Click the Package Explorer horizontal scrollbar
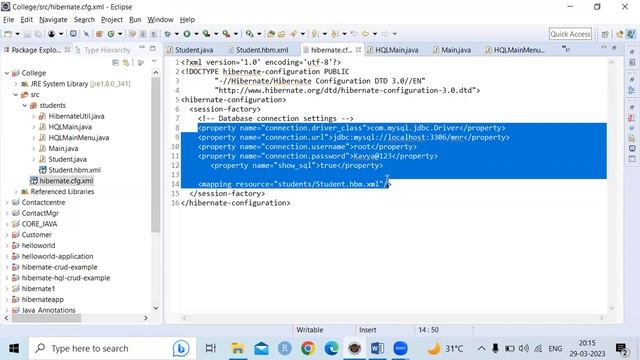This screenshot has height=360, width=640. (46, 318)
